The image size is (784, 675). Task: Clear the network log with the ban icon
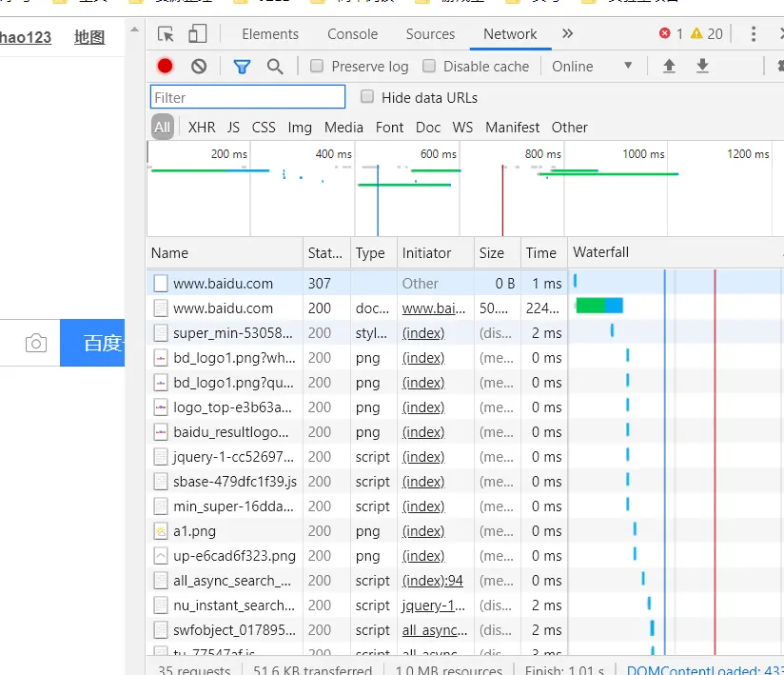199,66
